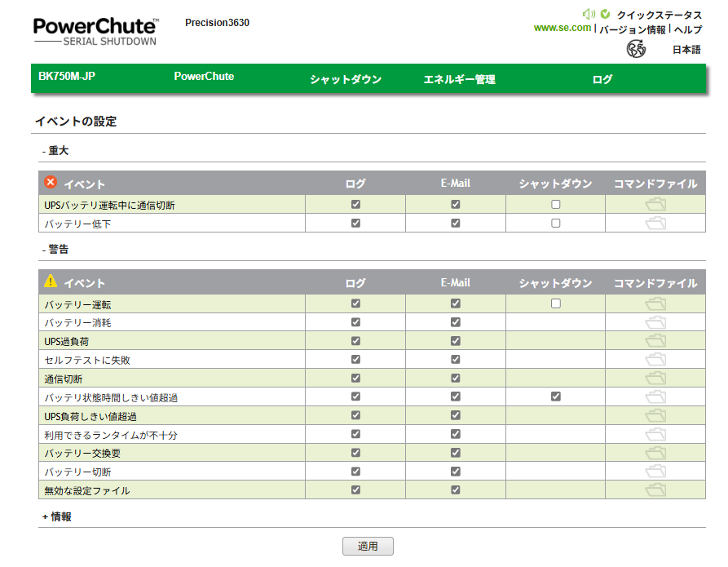Open command file folder for 通信切断
Screen dimensions: 728x567
click(655, 379)
